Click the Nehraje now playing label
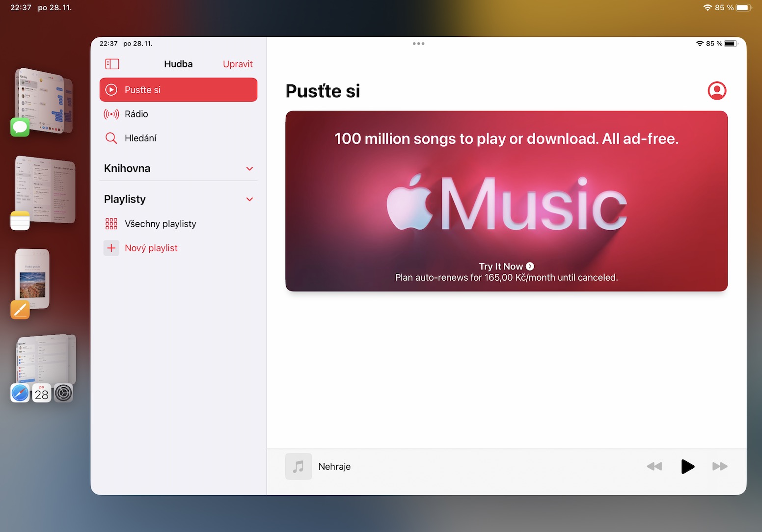Screen dimensions: 762x532 click(x=334, y=467)
